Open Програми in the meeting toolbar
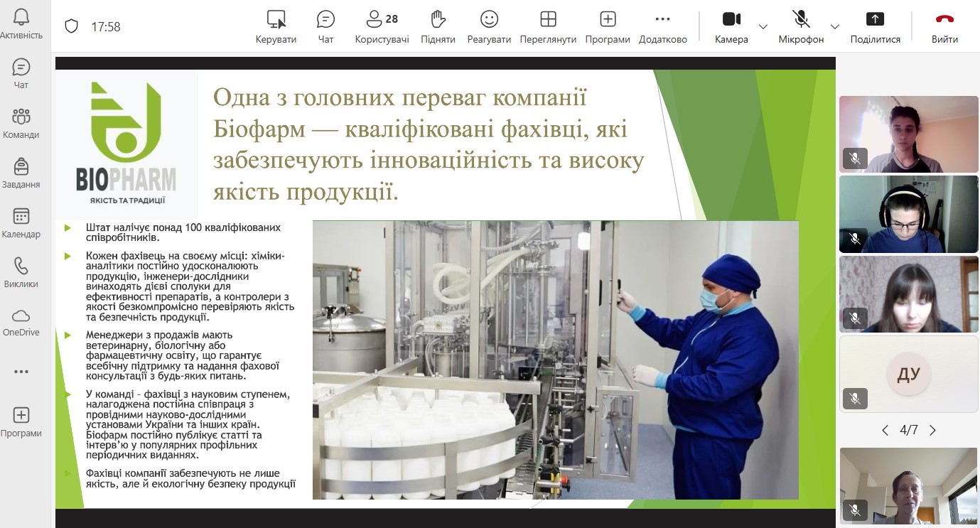Image resolution: width=980 pixels, height=528 pixels. 608,27
